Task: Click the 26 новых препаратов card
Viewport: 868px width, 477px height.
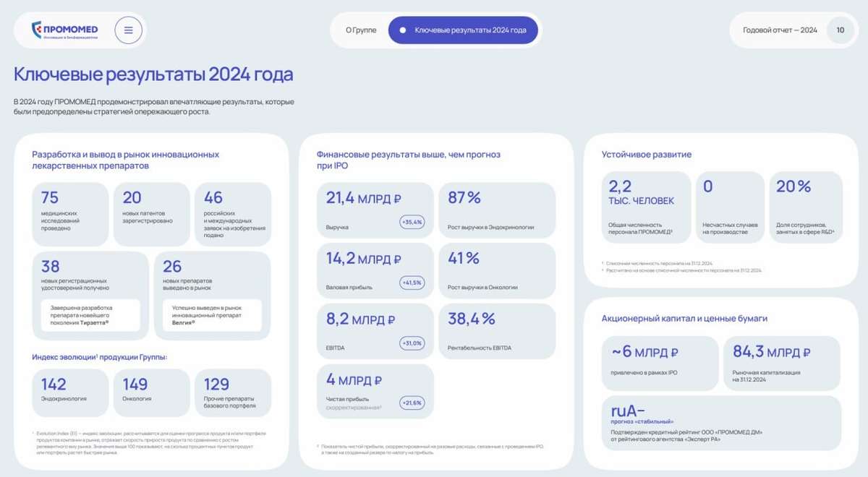Action: pyautogui.click(x=213, y=296)
